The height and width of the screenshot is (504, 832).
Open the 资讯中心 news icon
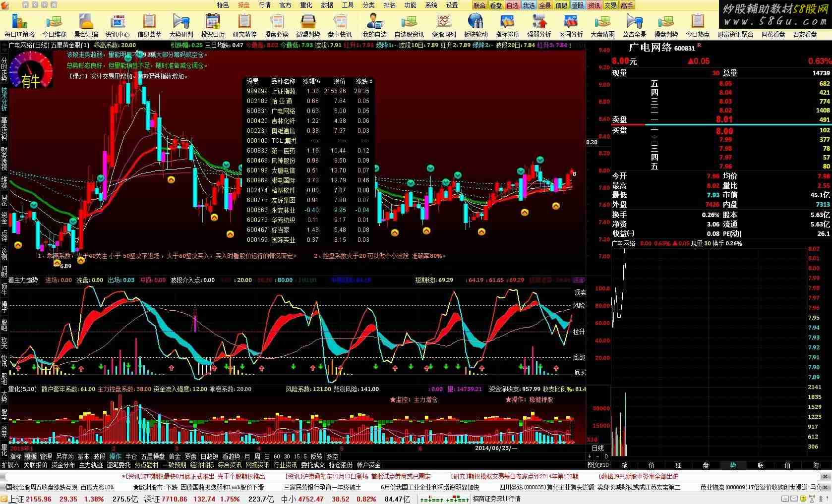tap(118, 25)
